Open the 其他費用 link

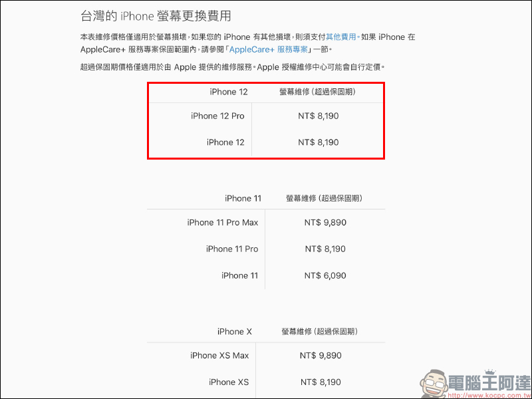pos(341,37)
